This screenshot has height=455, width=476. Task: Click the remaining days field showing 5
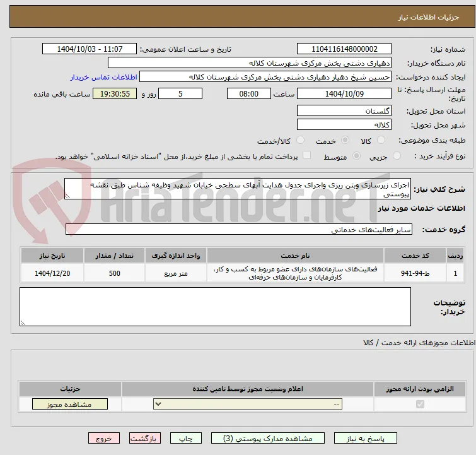tap(180, 93)
